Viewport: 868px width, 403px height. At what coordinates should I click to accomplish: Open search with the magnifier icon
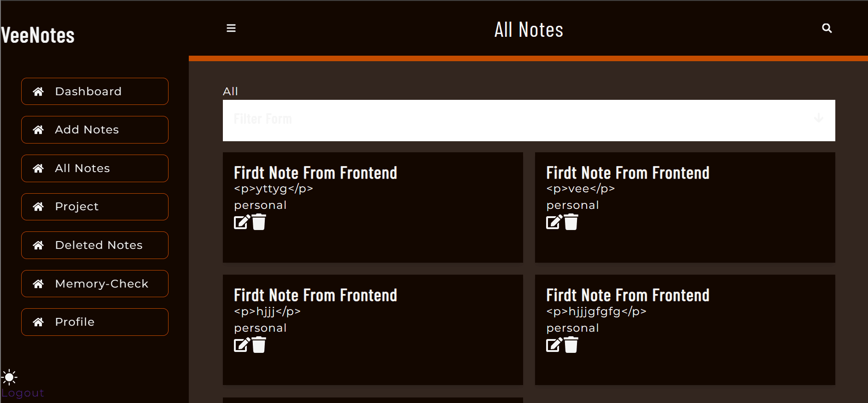pos(827,29)
